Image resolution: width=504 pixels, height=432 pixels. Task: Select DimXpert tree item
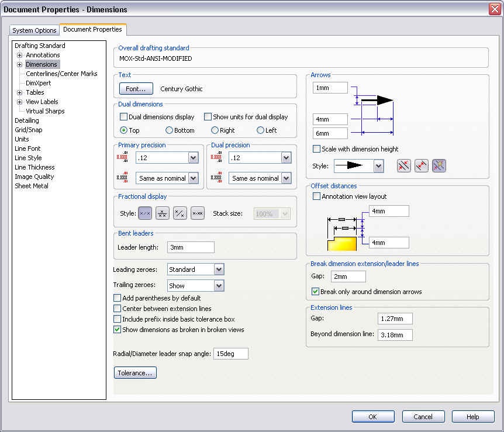coord(38,83)
